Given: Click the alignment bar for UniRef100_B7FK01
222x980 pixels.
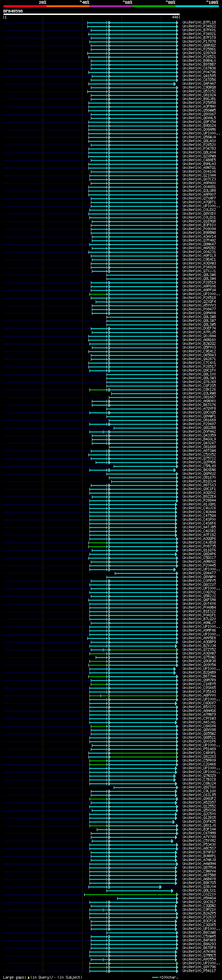Looking at the screenshot, I should [x=134, y=30].
